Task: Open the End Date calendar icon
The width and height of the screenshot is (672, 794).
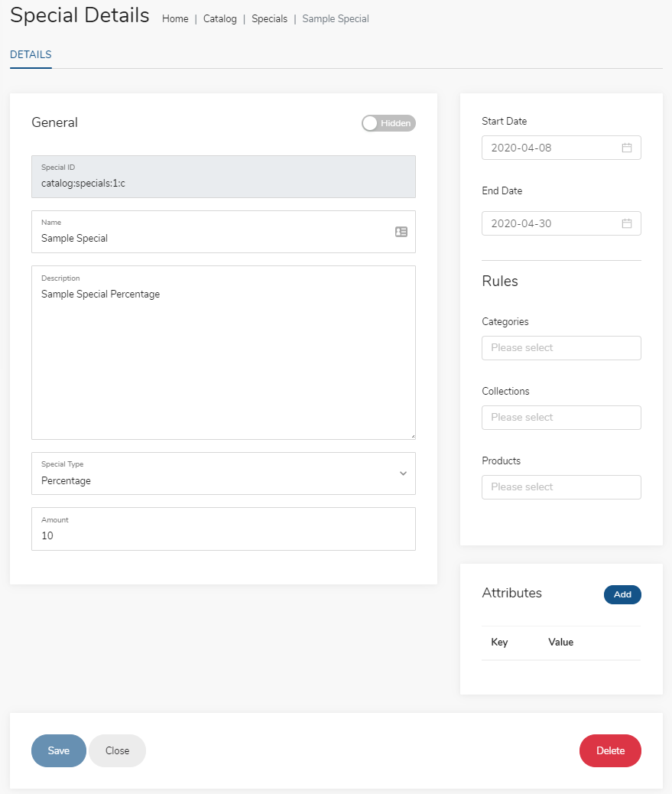Action: tap(626, 223)
